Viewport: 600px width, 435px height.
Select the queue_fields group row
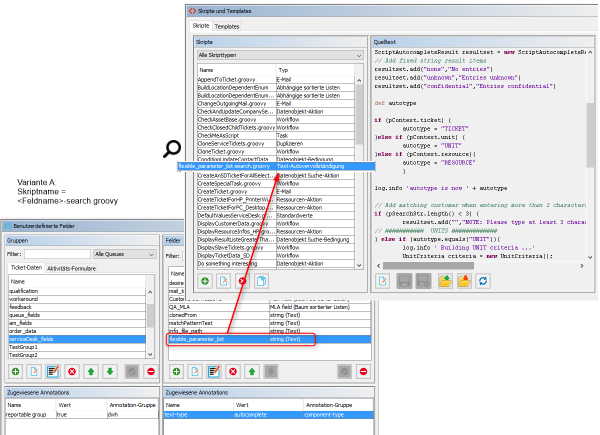tap(77, 315)
